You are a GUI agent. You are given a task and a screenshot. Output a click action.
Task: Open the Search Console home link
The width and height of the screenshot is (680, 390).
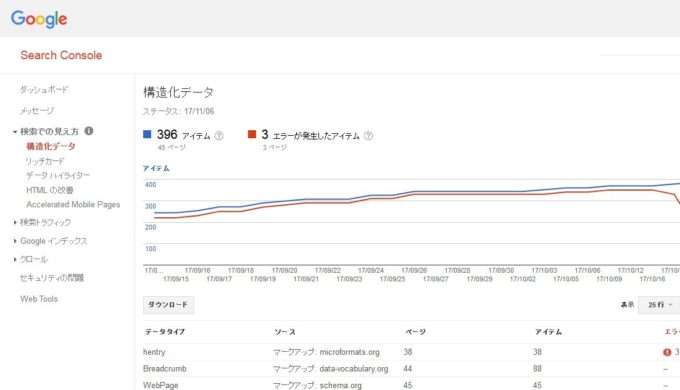coord(61,55)
